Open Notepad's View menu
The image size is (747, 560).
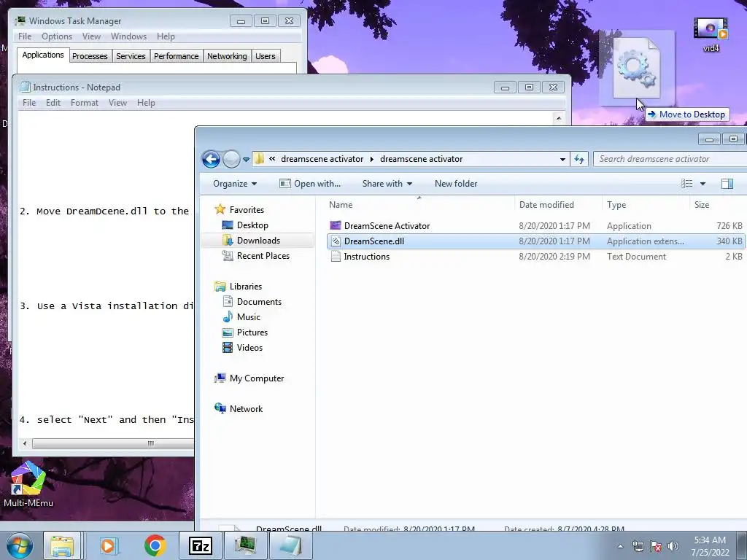[117, 103]
